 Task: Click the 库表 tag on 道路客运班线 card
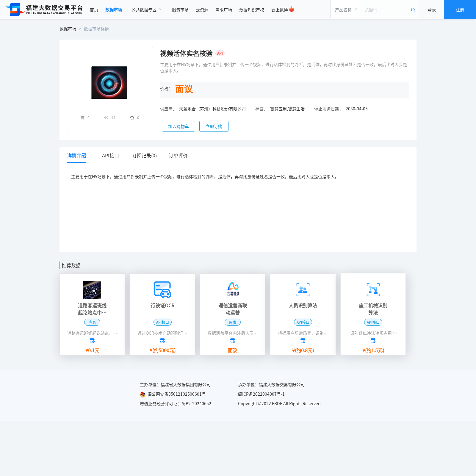92,322
